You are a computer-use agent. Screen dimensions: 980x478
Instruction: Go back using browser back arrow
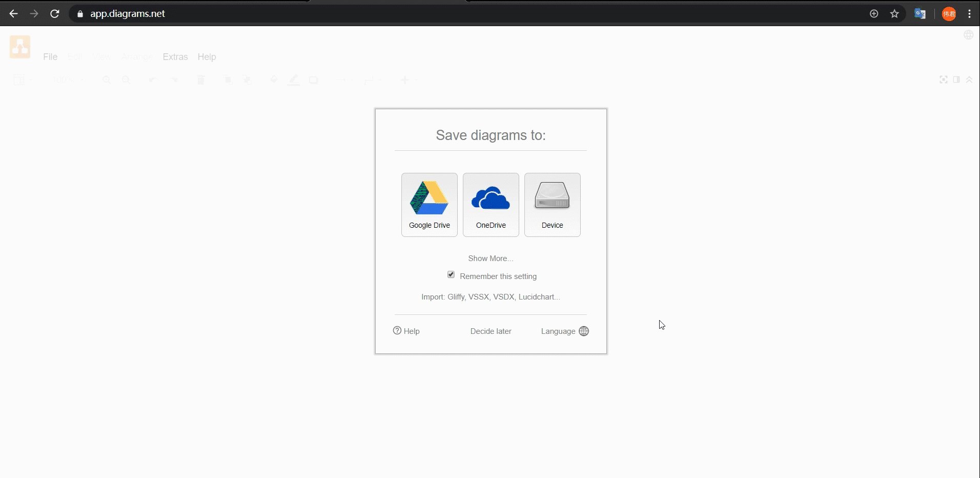pos(14,14)
